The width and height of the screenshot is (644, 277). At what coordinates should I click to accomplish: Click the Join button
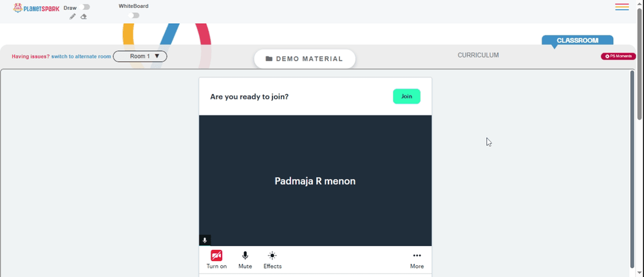[x=406, y=96]
